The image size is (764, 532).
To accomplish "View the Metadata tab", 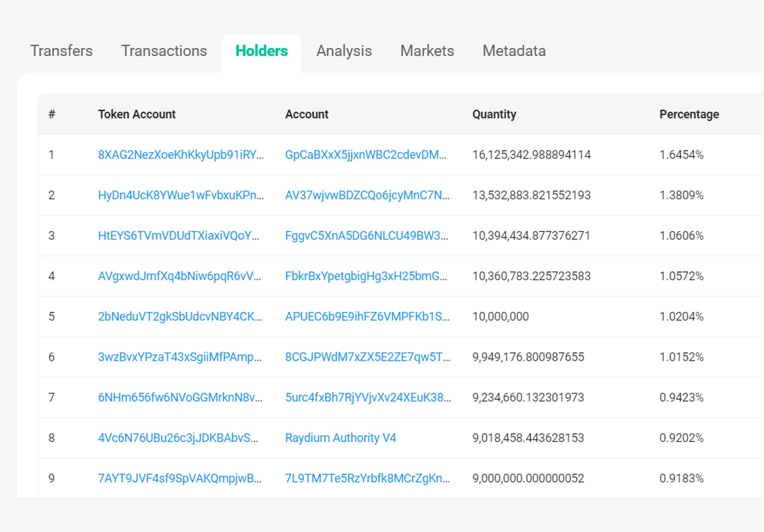I will [x=514, y=51].
